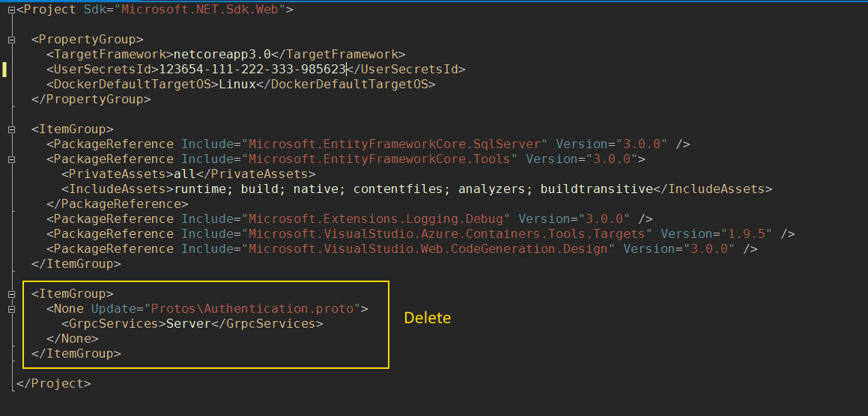Click the IncludeAssets text starting with runtime

[x=410, y=189]
